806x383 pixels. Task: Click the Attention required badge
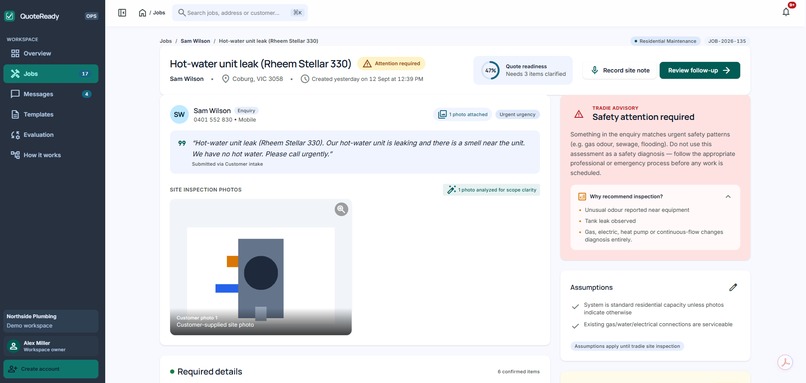(x=391, y=64)
